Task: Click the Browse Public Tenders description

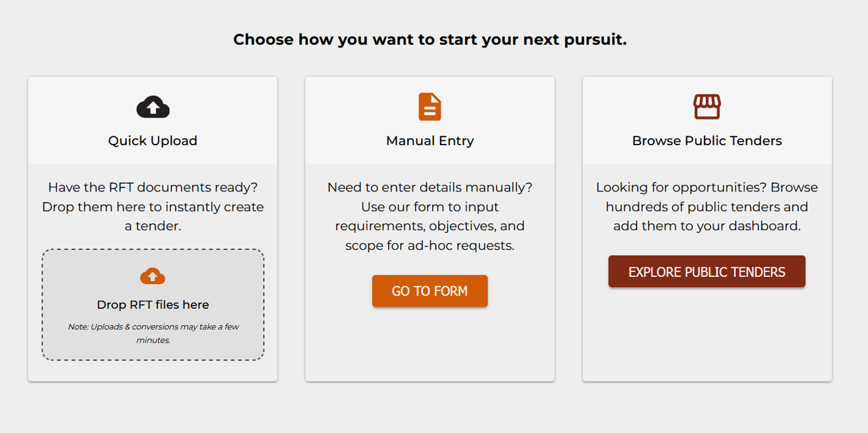Action: coord(707,206)
